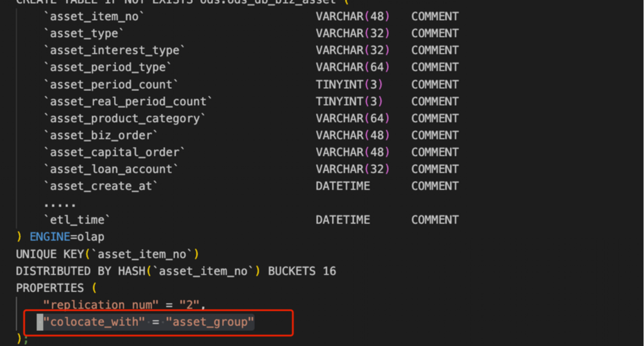Click the PROPERTIES keyword
644x346 pixels.
[50, 288]
